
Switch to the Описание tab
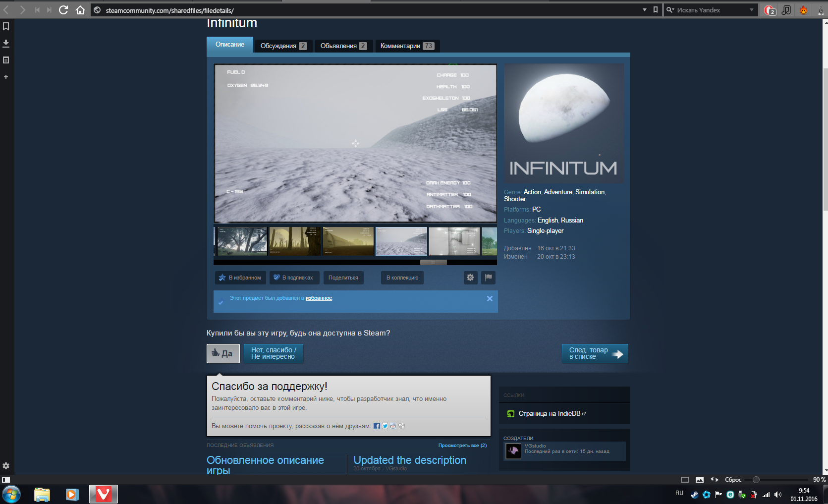[230, 45]
